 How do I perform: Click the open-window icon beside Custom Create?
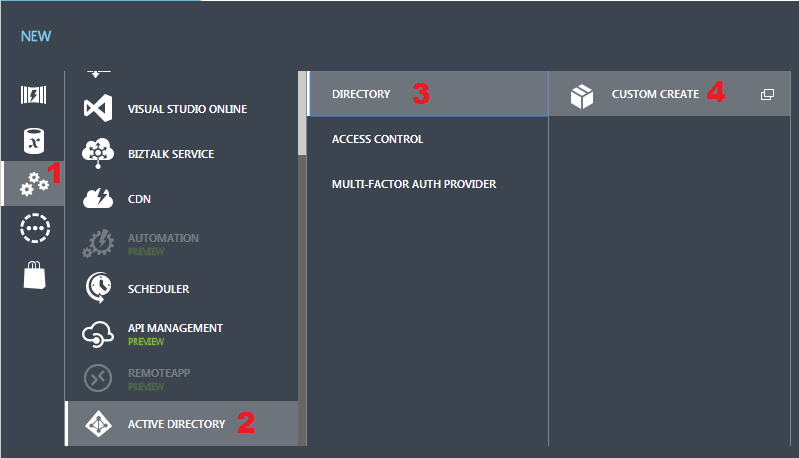coord(767,94)
